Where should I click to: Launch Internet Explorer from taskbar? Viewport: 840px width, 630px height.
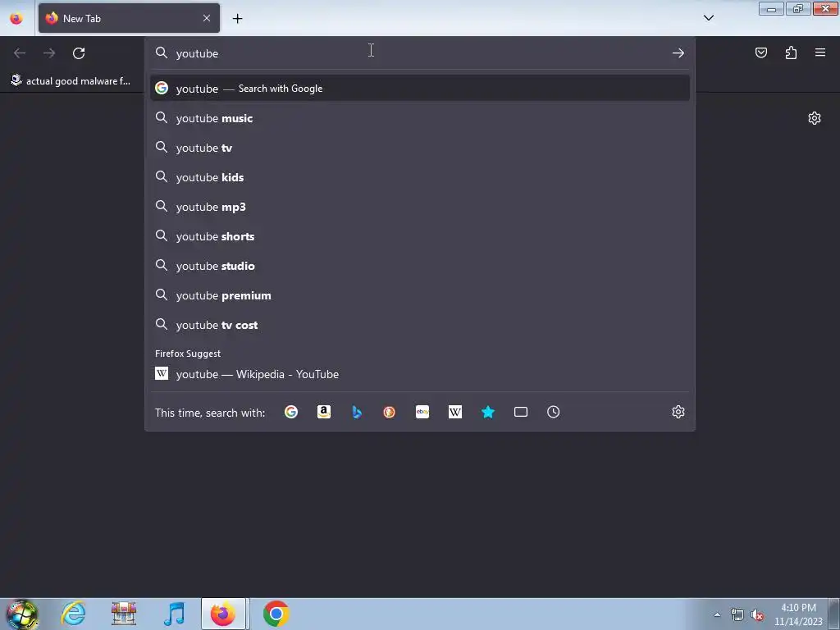coord(73,614)
